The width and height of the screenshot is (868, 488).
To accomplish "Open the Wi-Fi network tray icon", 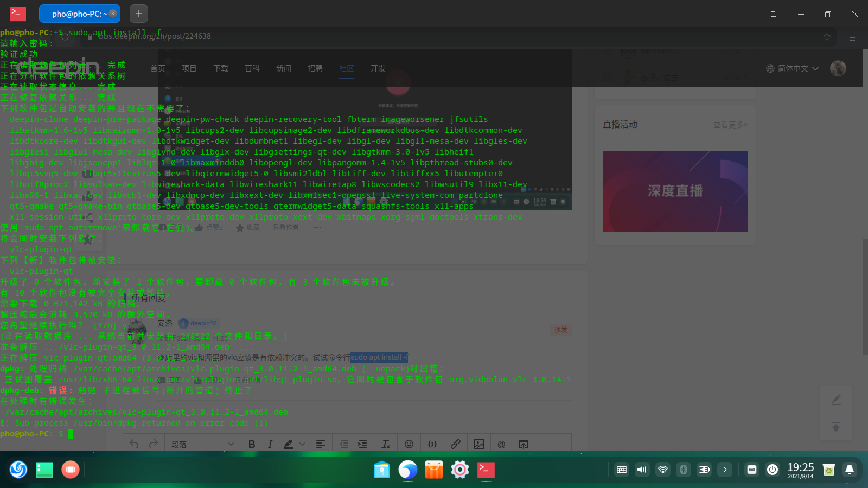I will coord(662,470).
